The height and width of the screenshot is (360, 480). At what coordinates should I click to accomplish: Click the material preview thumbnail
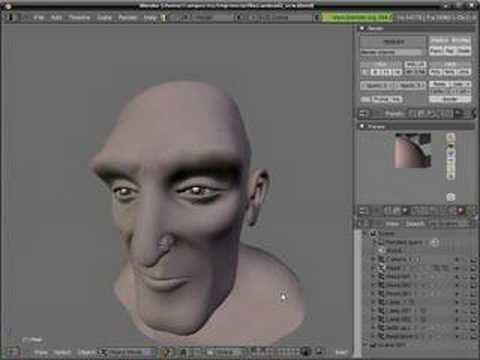413,150
